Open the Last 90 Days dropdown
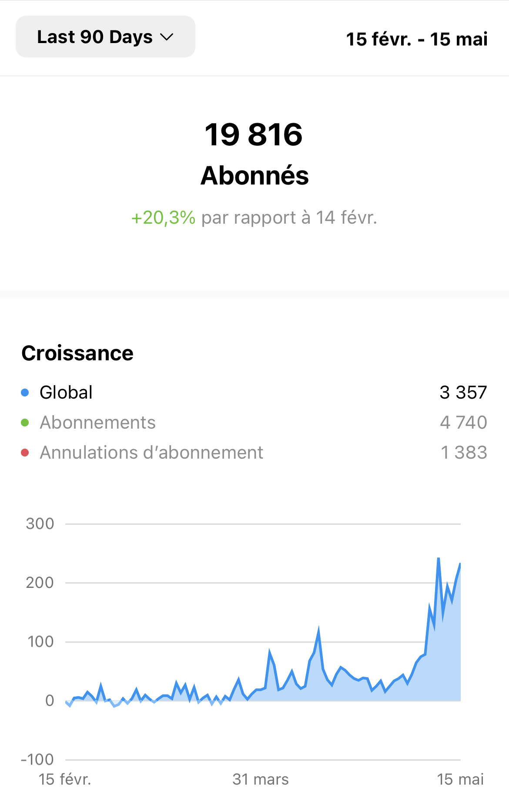The width and height of the screenshot is (509, 812). (x=105, y=37)
